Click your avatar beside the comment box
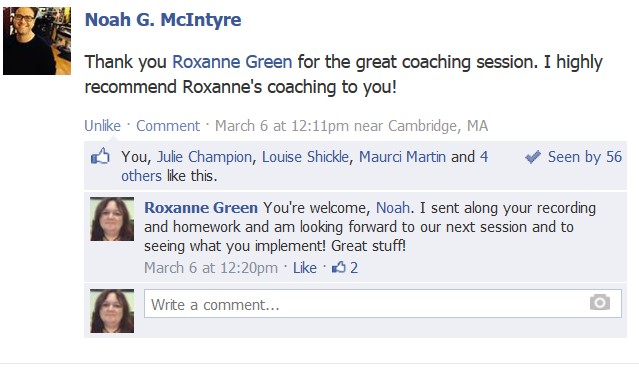Image resolution: width=639 pixels, height=385 pixels. 112,311
